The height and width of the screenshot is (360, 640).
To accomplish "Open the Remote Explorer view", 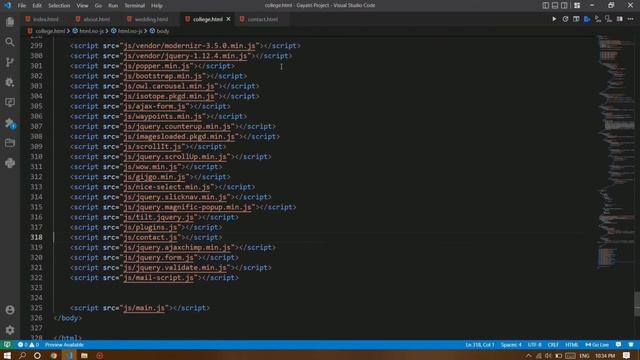I will 10,102.
